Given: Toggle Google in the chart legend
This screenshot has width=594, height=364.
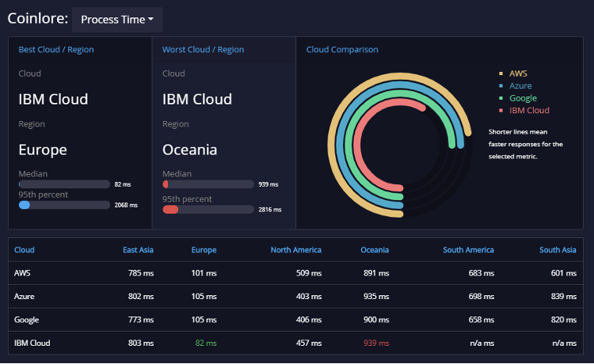Looking at the screenshot, I should (523, 98).
